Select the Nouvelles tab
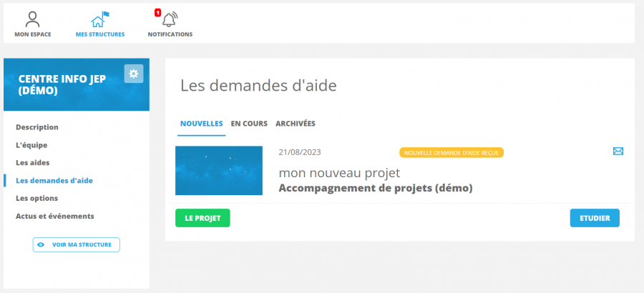Viewport: 644px width, 293px height. [202, 124]
